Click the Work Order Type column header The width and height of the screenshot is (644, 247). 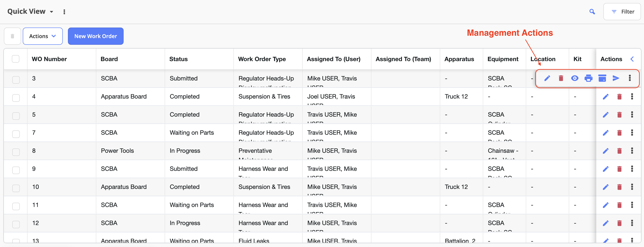pyautogui.click(x=262, y=59)
